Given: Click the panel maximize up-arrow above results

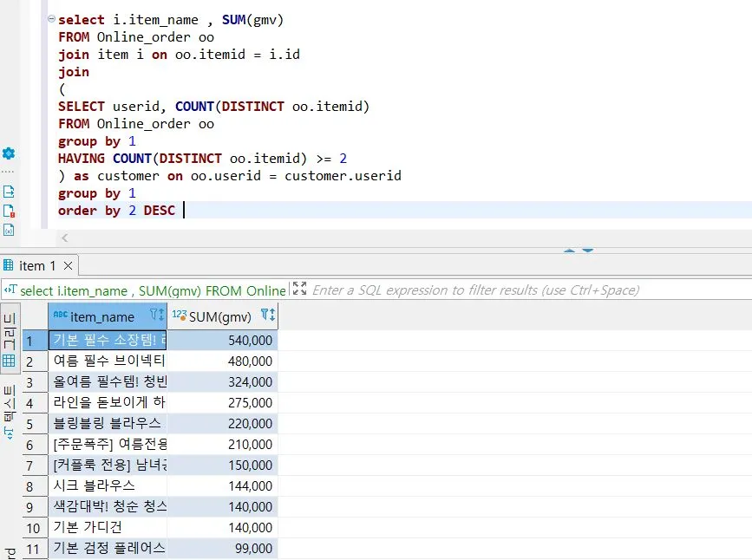Looking at the screenshot, I should [x=569, y=251].
